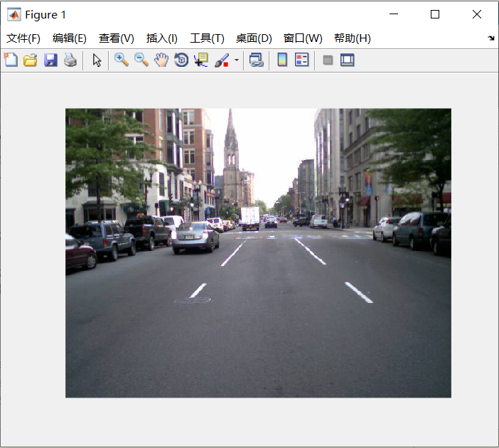Open the 编辑(E) menu

click(x=70, y=38)
